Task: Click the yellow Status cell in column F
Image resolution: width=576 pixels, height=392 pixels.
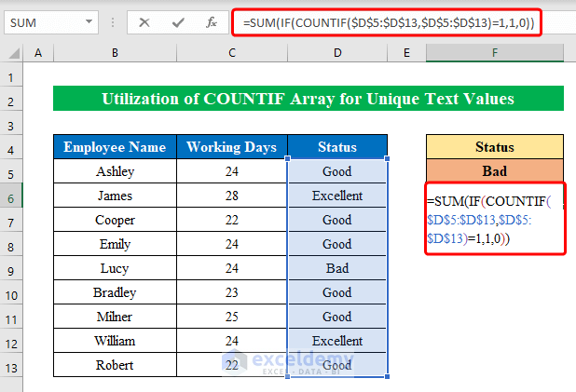Action: coord(495,147)
